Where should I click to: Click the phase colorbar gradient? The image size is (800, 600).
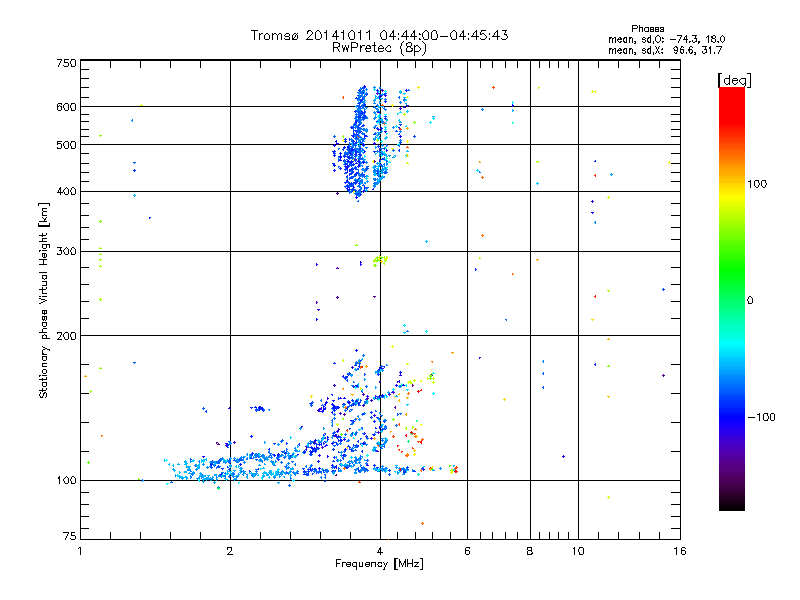732,299
